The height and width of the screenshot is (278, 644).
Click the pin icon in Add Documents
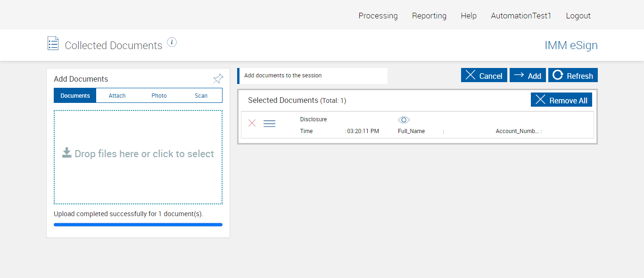click(218, 79)
